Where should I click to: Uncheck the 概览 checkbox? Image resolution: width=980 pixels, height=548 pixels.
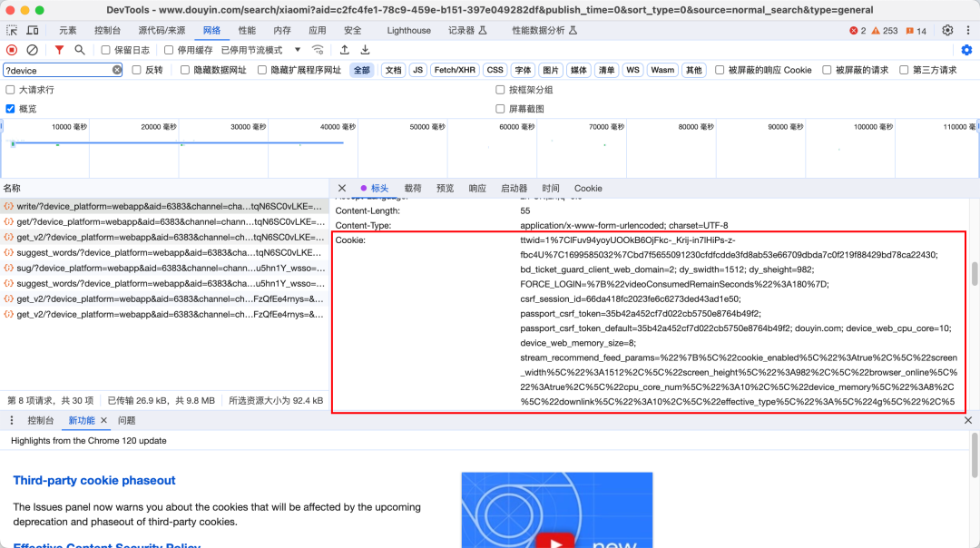(x=10, y=109)
